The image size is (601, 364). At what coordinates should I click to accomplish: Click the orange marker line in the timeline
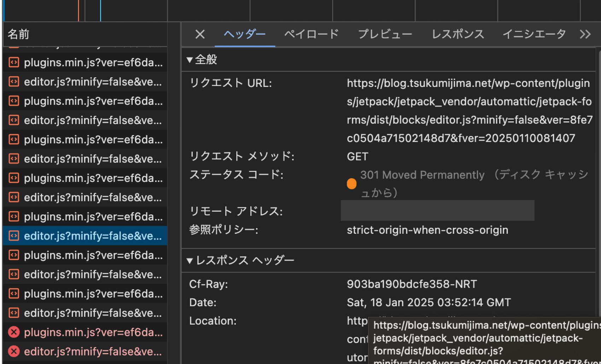click(x=78, y=11)
